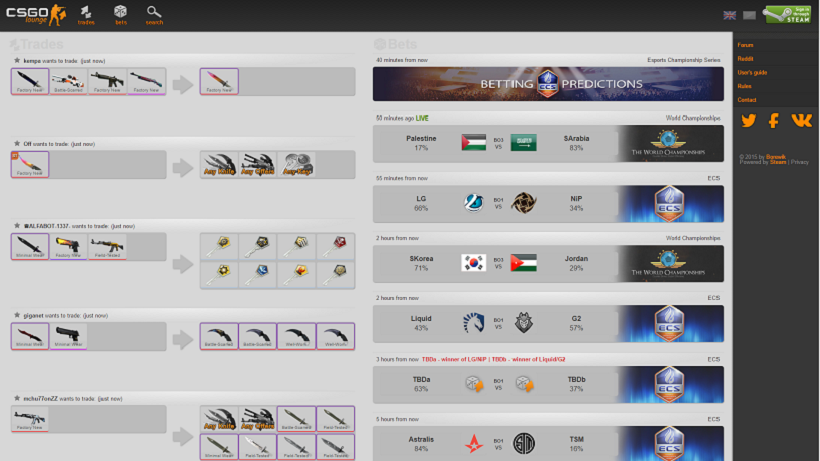Click Saudi Arabia flag icon
This screenshot has width=820, height=461.
[523, 143]
